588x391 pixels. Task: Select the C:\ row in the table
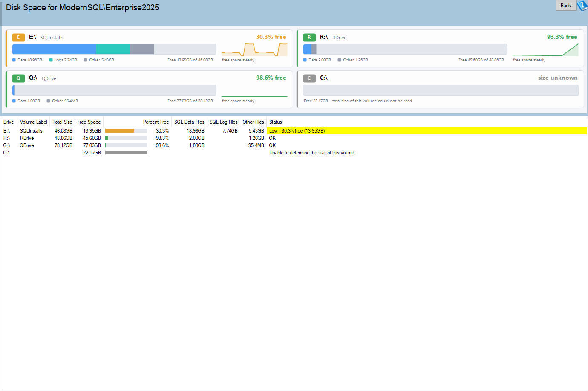coord(294,153)
